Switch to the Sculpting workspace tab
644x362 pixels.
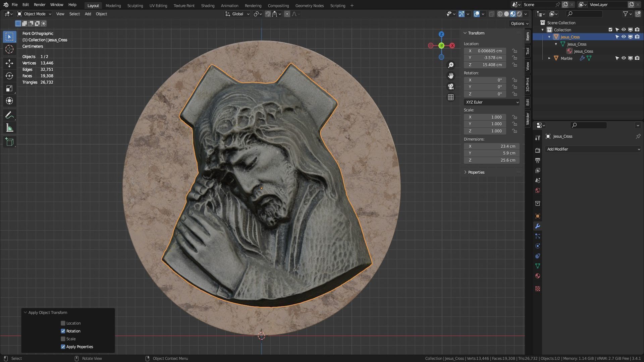point(135,5)
